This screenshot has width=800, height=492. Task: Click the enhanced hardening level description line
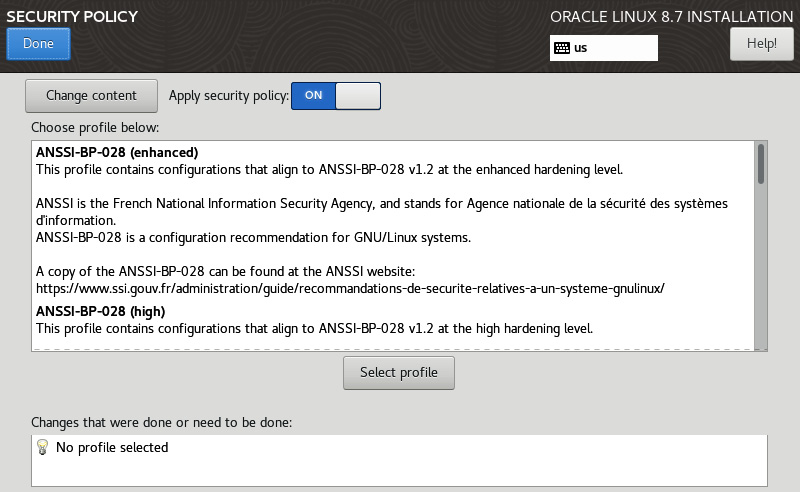tap(329, 169)
